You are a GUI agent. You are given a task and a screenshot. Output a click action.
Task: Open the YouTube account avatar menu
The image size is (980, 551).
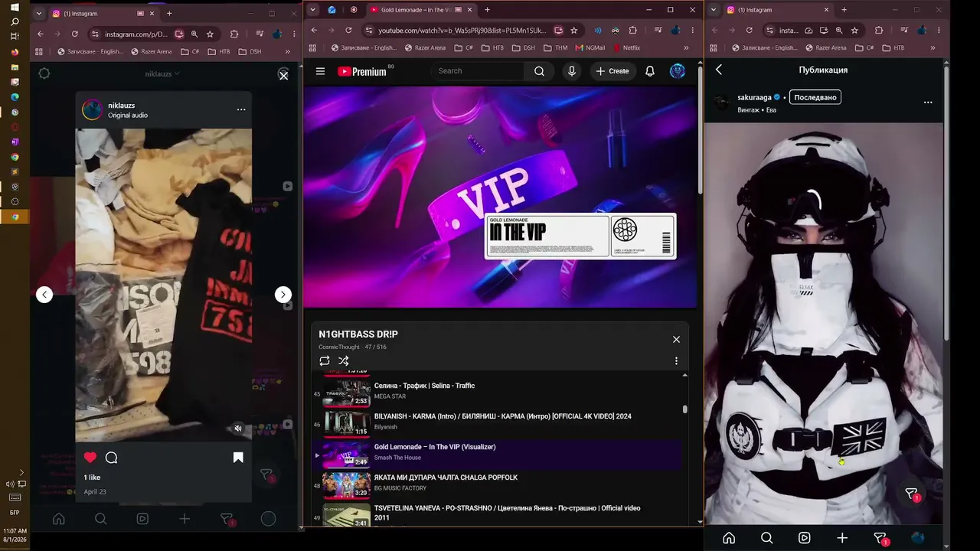678,71
